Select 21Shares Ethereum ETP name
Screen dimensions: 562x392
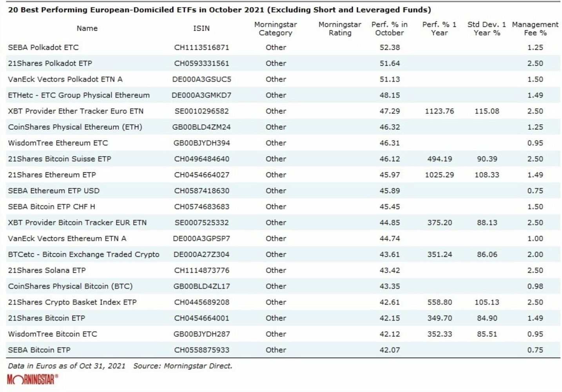[52, 175]
